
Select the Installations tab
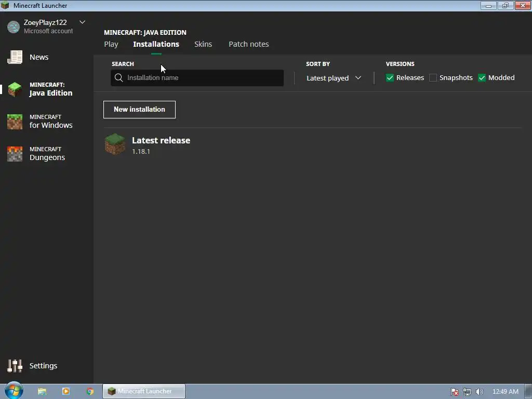click(x=156, y=44)
